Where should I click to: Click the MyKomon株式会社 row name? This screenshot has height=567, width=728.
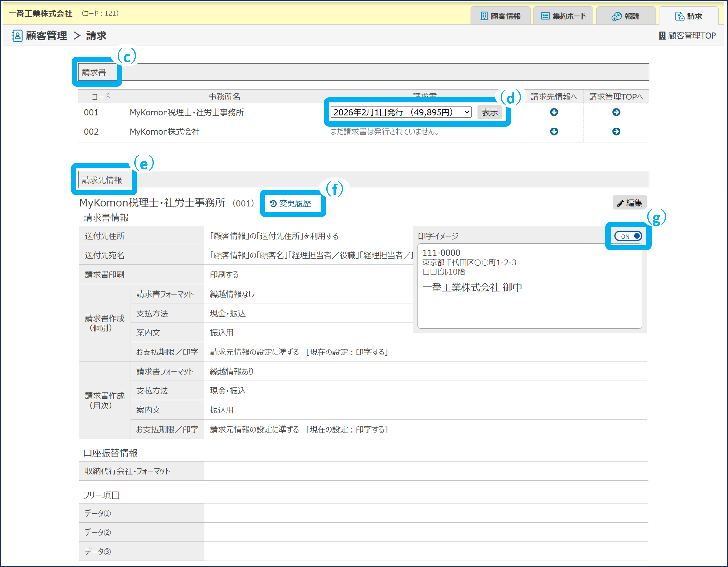pos(164,132)
